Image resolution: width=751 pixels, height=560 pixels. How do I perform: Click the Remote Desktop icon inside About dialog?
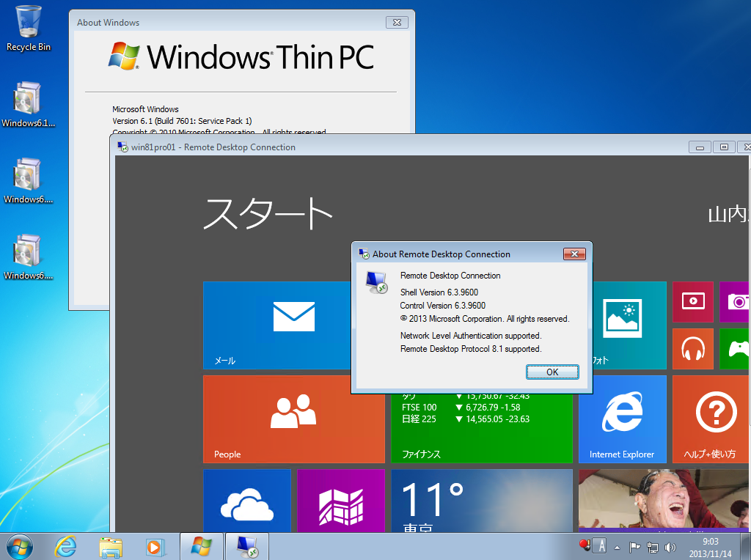pyautogui.click(x=377, y=282)
